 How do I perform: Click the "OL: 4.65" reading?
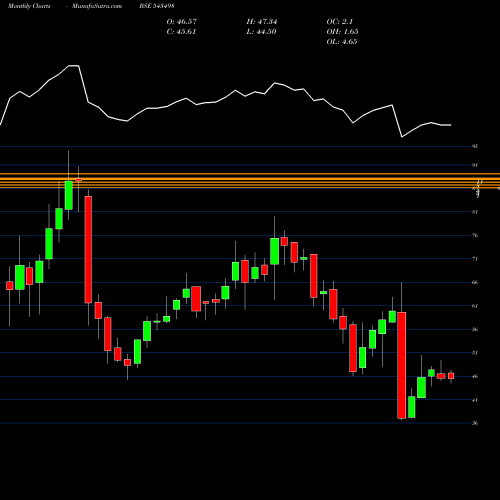342,42
